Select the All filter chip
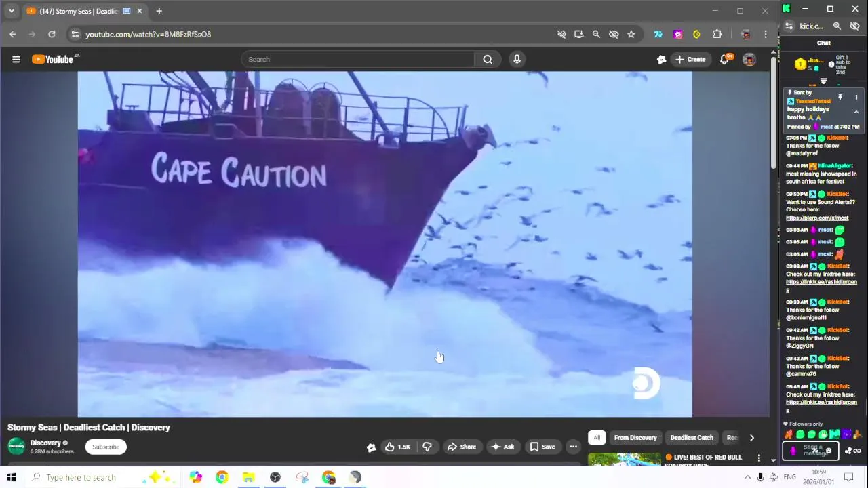Viewport: 868px width, 488px height. click(x=597, y=438)
